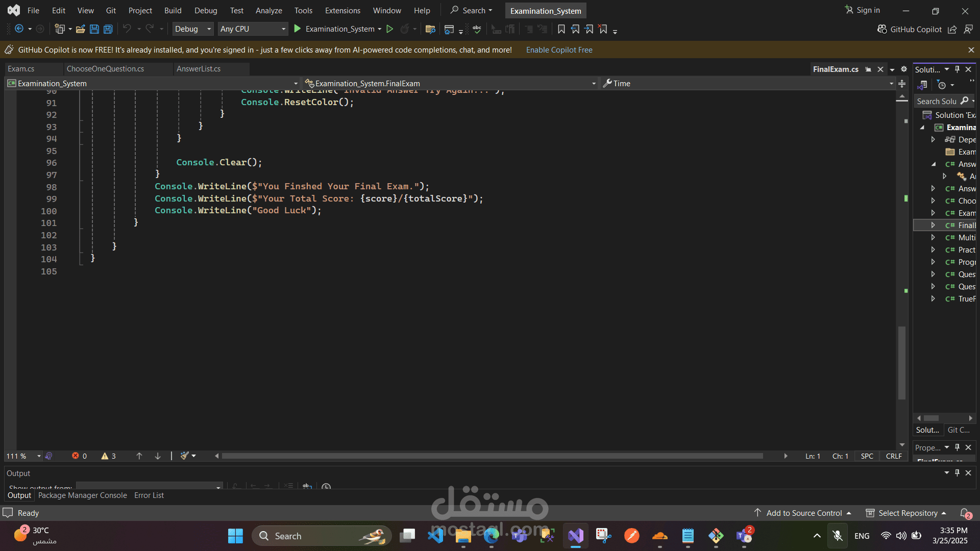Pin the FinalExam.cs tab
This screenshot has width=980, height=551.
[x=868, y=69]
